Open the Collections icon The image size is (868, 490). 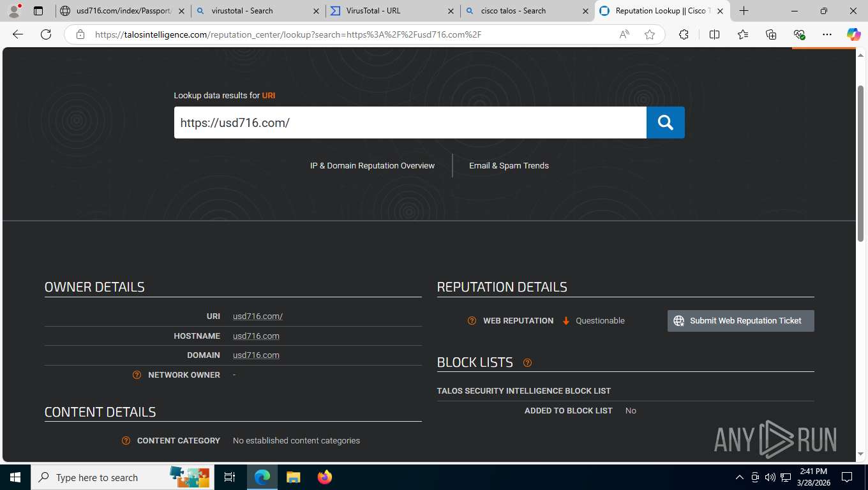tap(771, 35)
